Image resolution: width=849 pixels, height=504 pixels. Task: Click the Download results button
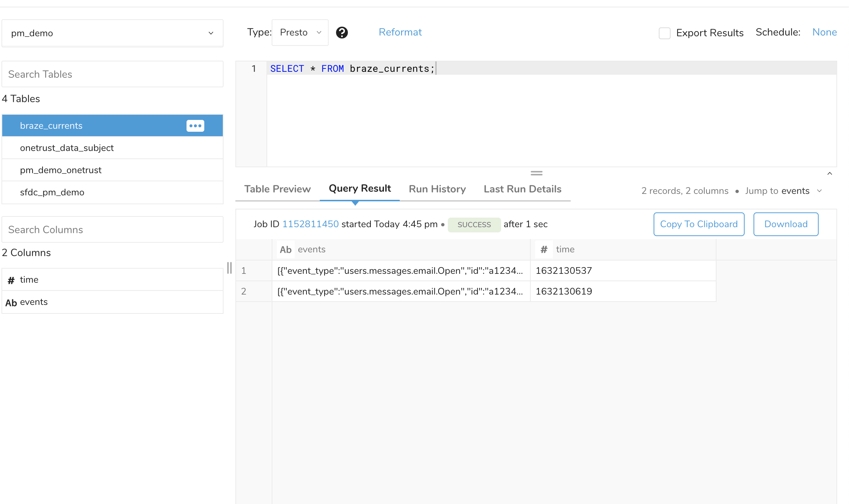click(785, 224)
